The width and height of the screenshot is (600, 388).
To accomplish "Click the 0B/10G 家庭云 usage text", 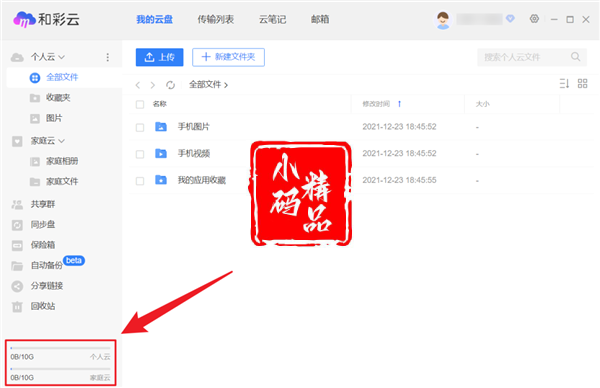I will pyautogui.click(x=22, y=378).
